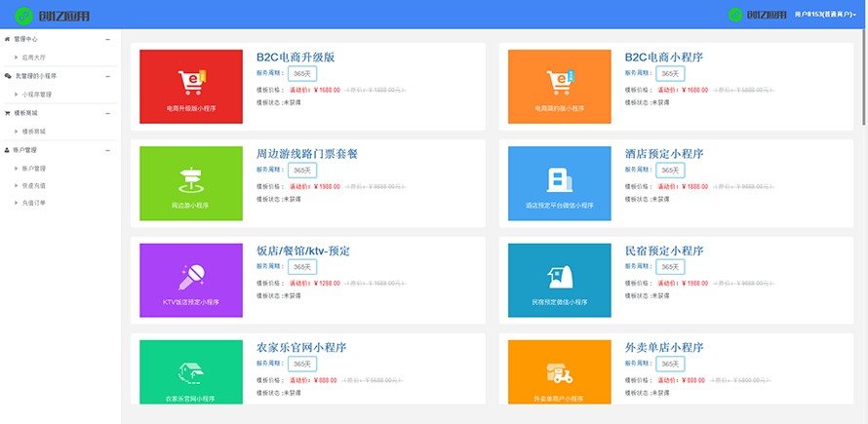868x424 pixels.
Task: Select 365天 period for 外卖单店小程序
Action: 670,364
